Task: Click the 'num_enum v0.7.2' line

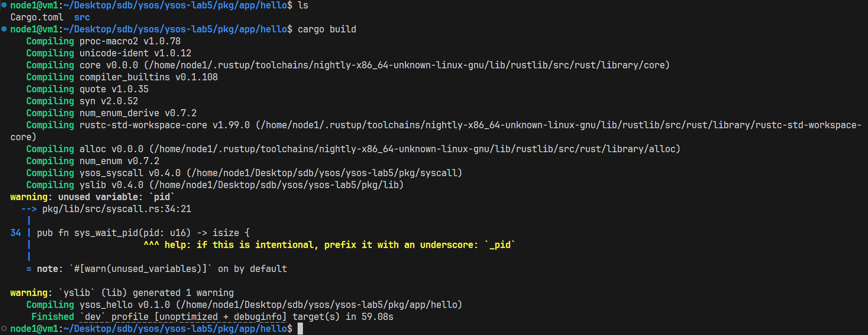Action: pos(93,161)
